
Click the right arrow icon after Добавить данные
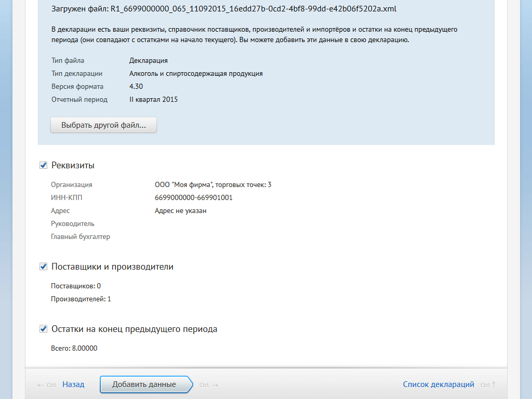[215, 385]
